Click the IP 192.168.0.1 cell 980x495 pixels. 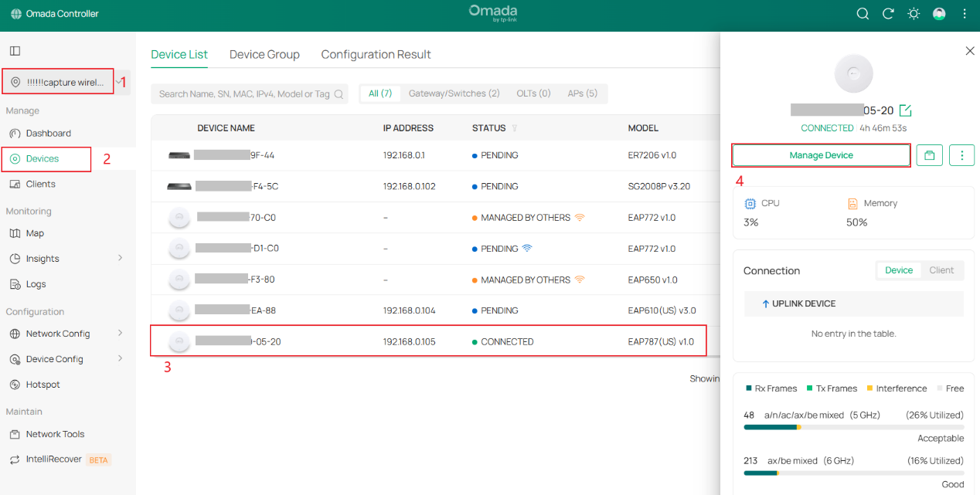click(403, 155)
